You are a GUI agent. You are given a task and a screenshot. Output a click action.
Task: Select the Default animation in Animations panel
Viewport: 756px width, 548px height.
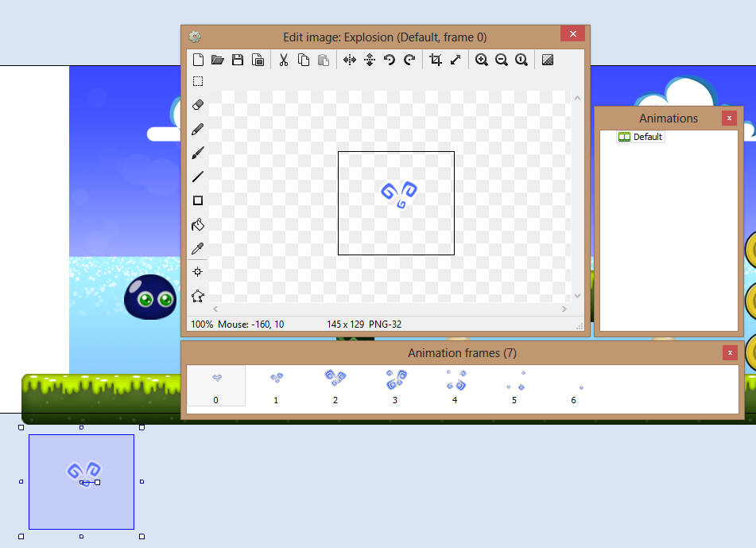[x=641, y=137]
